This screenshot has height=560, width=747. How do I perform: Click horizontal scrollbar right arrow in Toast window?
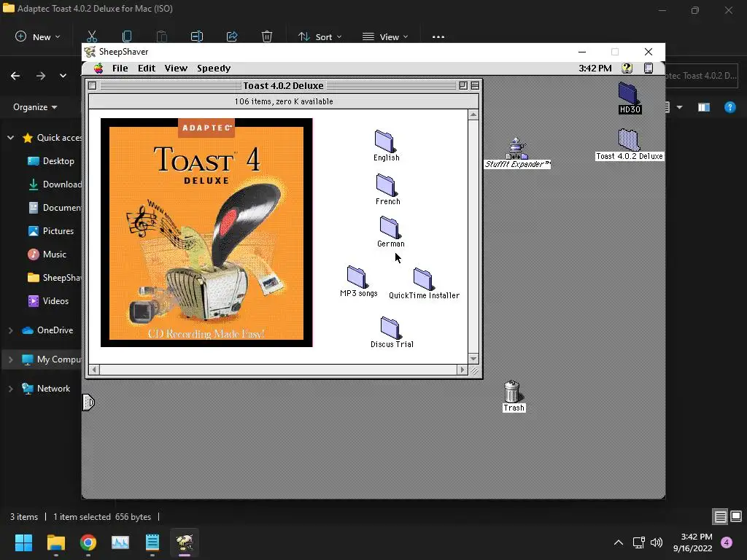(x=462, y=370)
